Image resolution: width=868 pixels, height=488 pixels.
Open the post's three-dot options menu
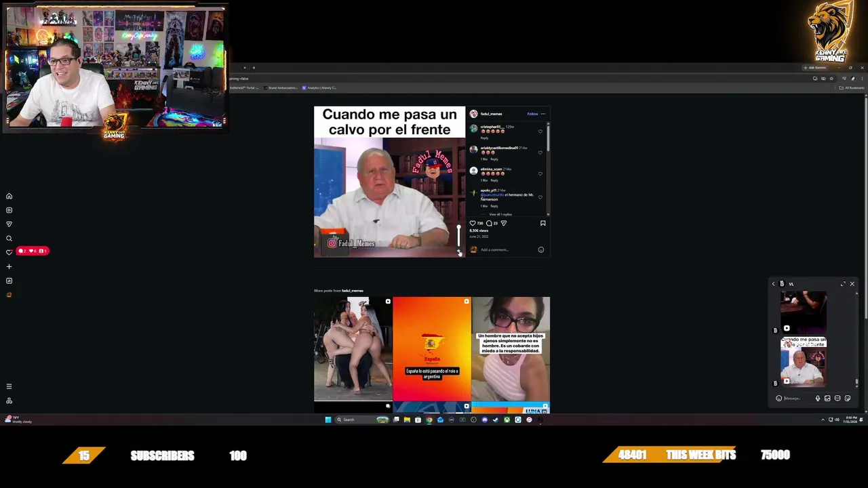coord(542,114)
